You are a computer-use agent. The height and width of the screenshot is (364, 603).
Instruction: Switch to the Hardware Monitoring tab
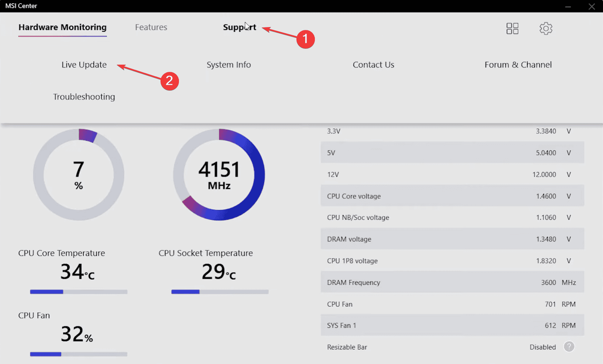point(63,27)
